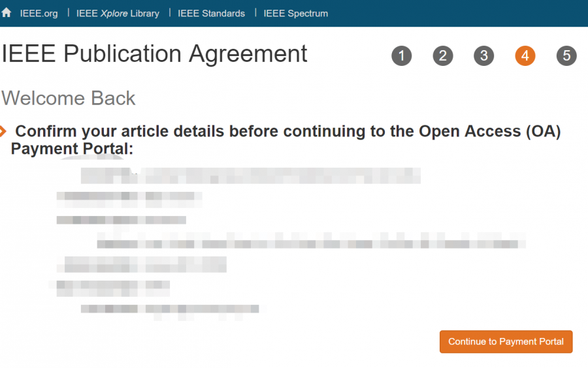Select step 5 circle indicator

coord(566,55)
